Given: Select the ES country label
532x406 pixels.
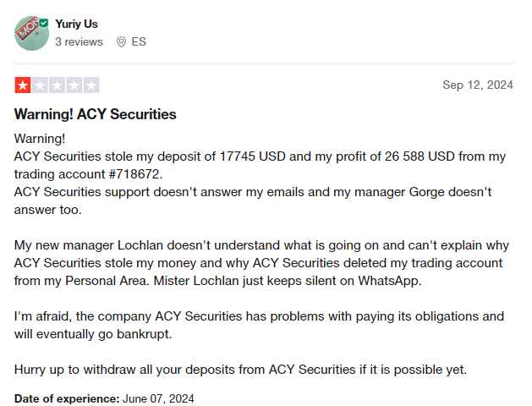Looking at the screenshot, I should pyautogui.click(x=139, y=41).
